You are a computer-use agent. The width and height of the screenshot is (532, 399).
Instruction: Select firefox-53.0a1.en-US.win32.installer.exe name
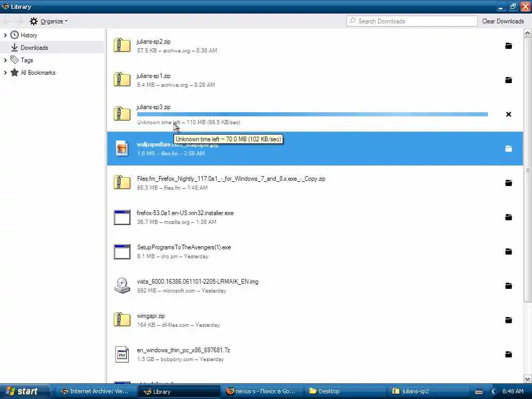(x=185, y=212)
